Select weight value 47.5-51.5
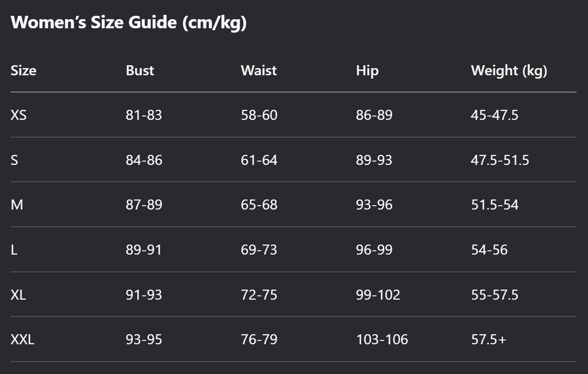The image size is (588, 374). coord(500,160)
